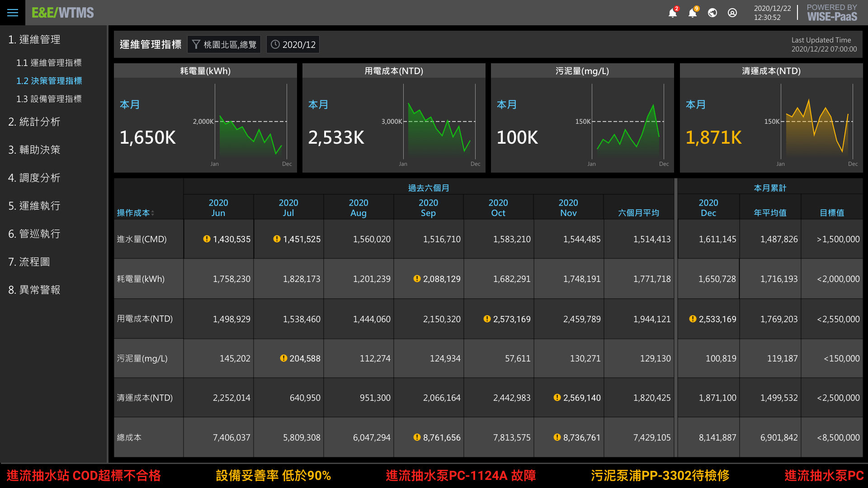Click the 過去六個月 group header
Viewport: 868px width, 488px height.
pyautogui.click(x=429, y=188)
